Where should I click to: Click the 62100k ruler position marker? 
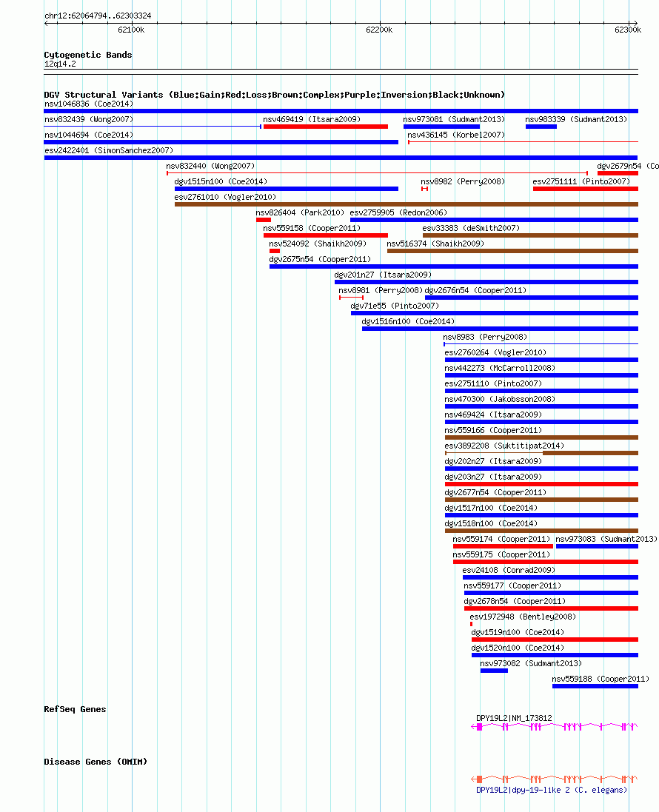[x=131, y=30]
